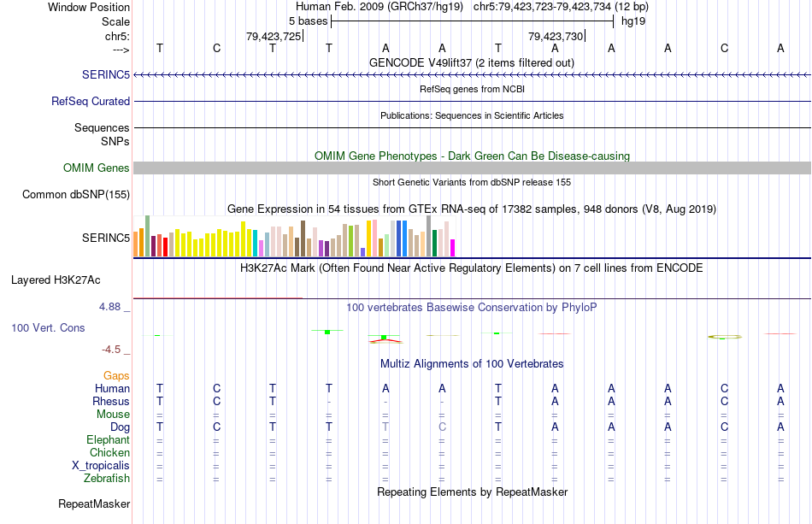
Task: Select the '5 bases' scale text
Action: tap(308, 21)
